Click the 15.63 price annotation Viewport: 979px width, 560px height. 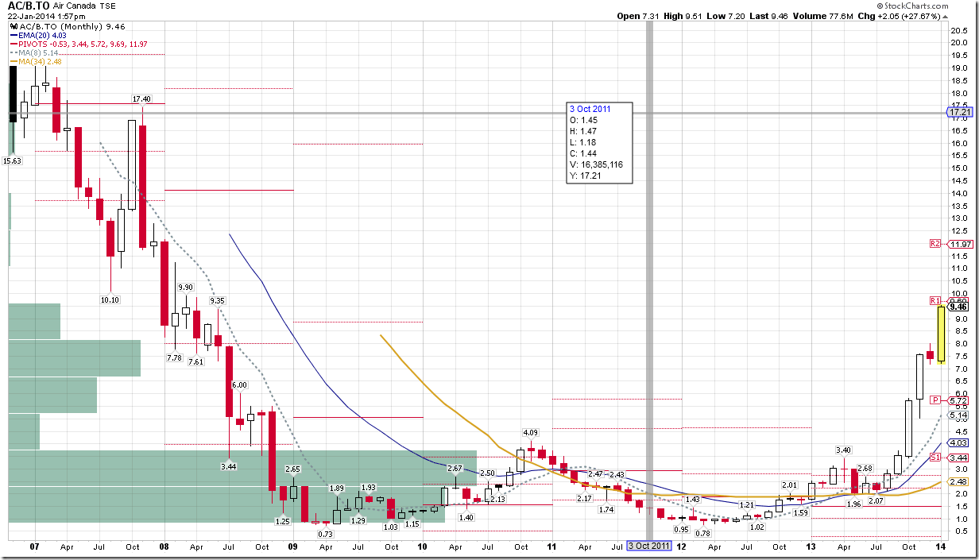(13, 160)
